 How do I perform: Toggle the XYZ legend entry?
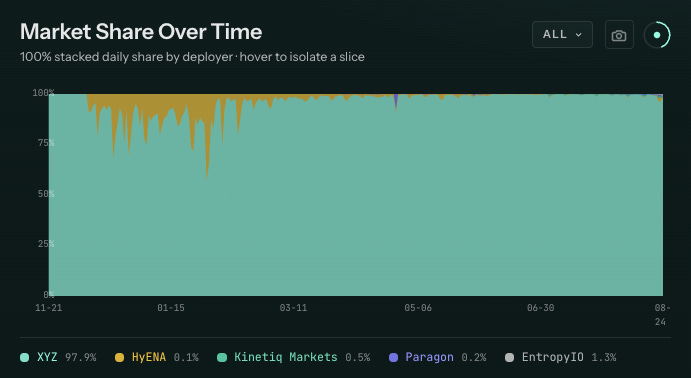coord(58,357)
